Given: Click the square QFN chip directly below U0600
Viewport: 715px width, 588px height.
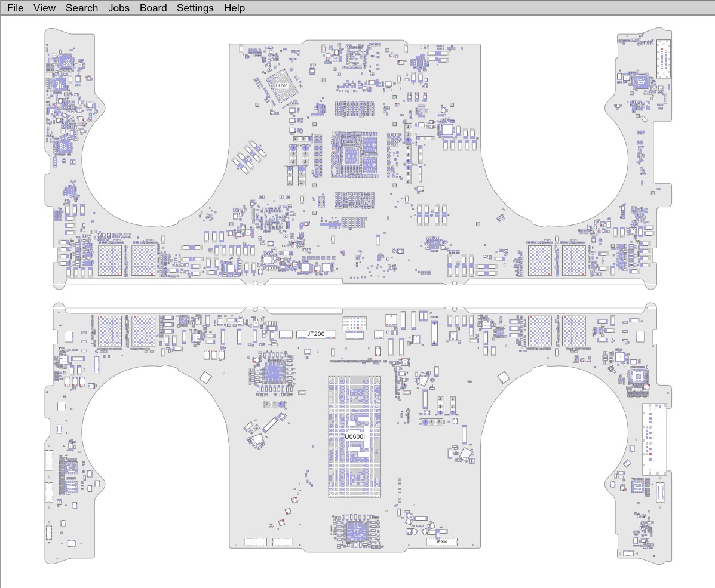Looking at the screenshot, I should click(354, 529).
